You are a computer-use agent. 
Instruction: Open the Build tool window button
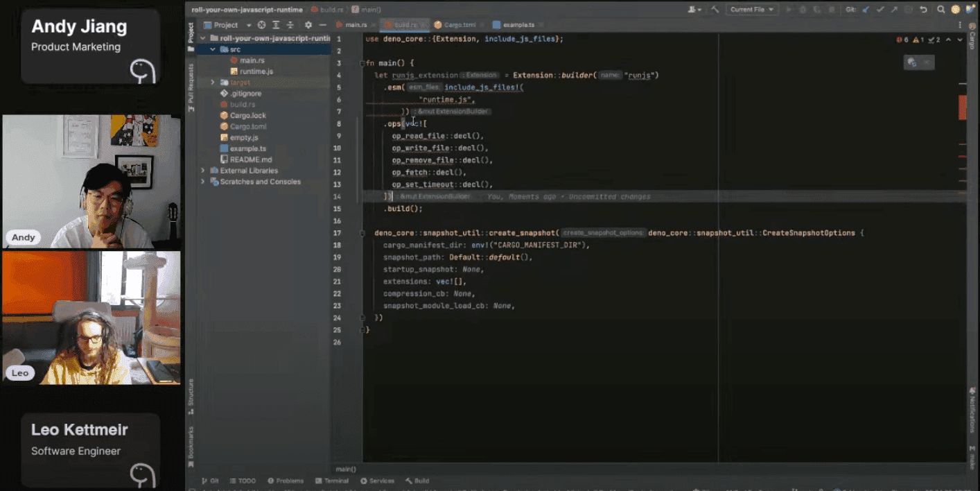point(417,481)
